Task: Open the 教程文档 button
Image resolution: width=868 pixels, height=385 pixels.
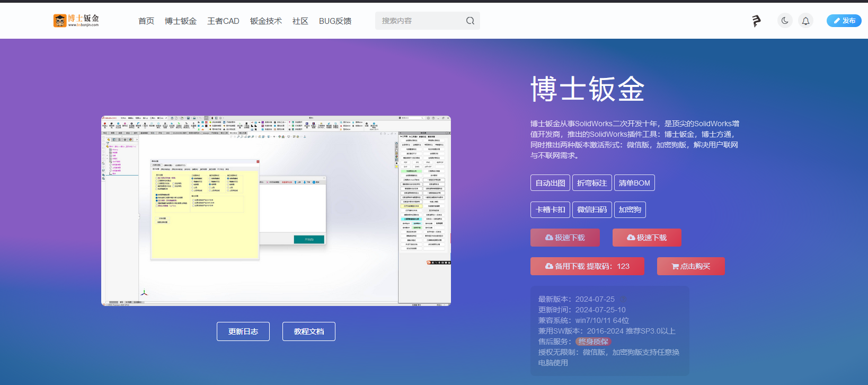Action: (309, 331)
